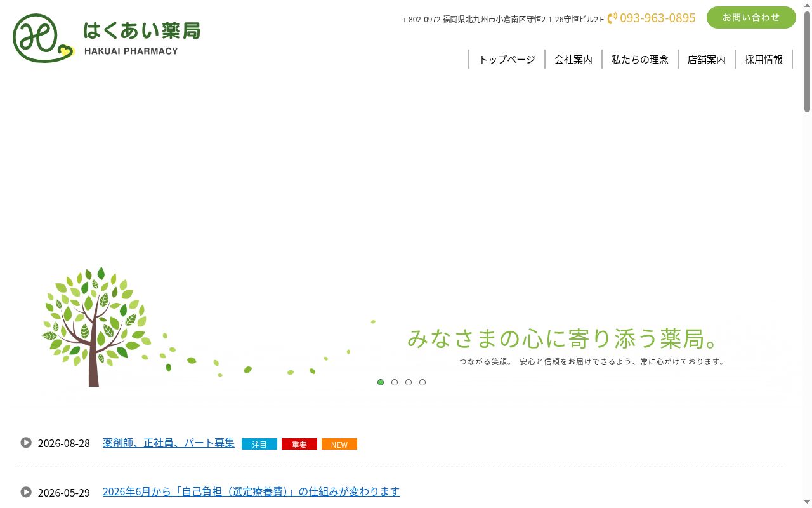Click the subtitle つながる笑顔。安心と信頼

click(x=592, y=362)
